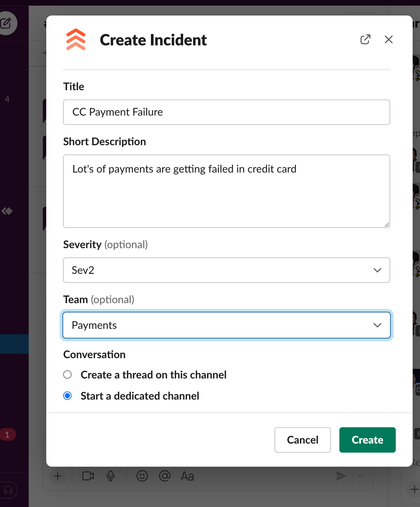Record a video clip with the camera icon

(88, 476)
